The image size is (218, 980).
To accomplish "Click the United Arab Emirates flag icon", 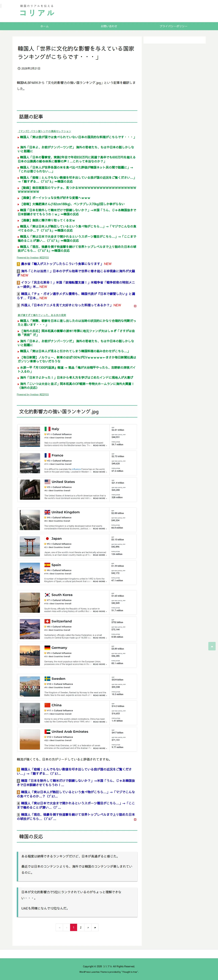I will (47, 731).
